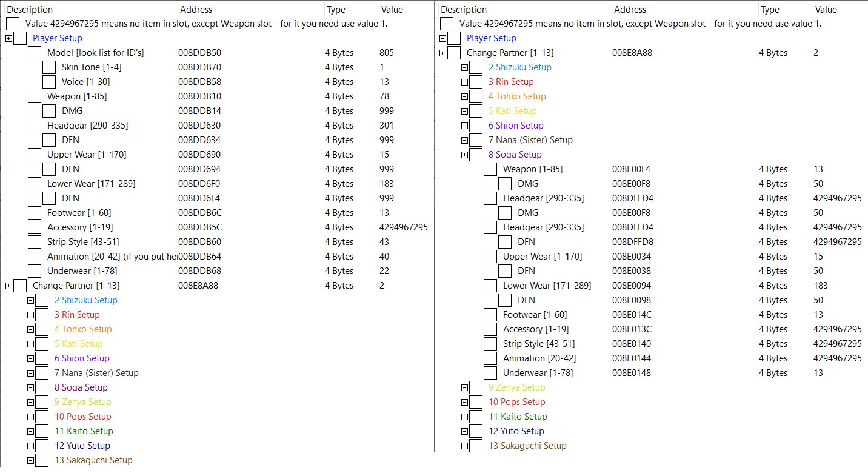The height and width of the screenshot is (473, 868).
Task: Toggle the Upper Wear checkbox at 008DD690
Action: [35, 155]
